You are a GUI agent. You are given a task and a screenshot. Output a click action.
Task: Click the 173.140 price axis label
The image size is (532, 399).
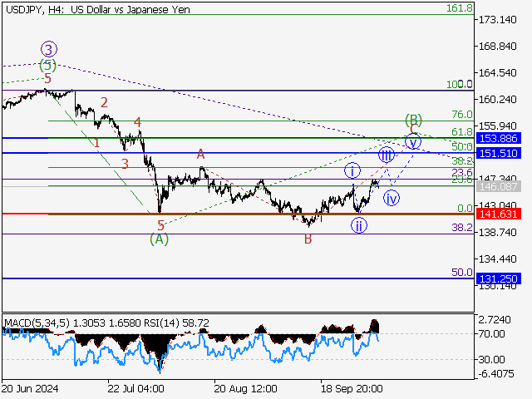click(x=497, y=20)
